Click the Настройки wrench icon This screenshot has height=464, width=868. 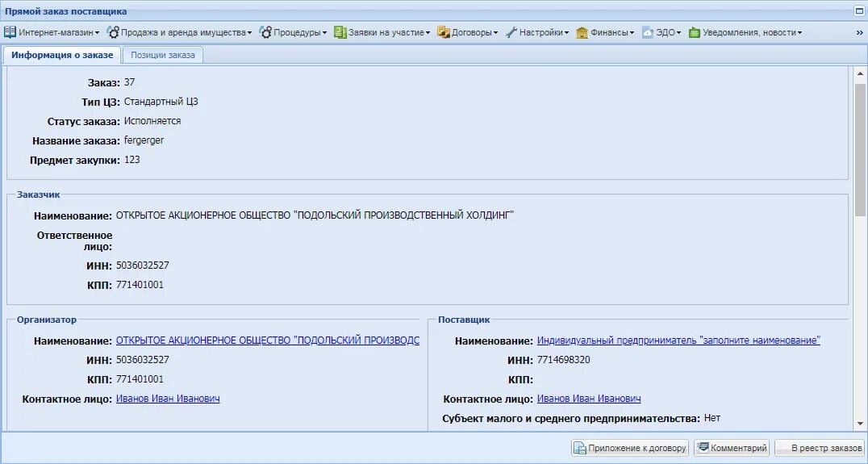pos(511,32)
